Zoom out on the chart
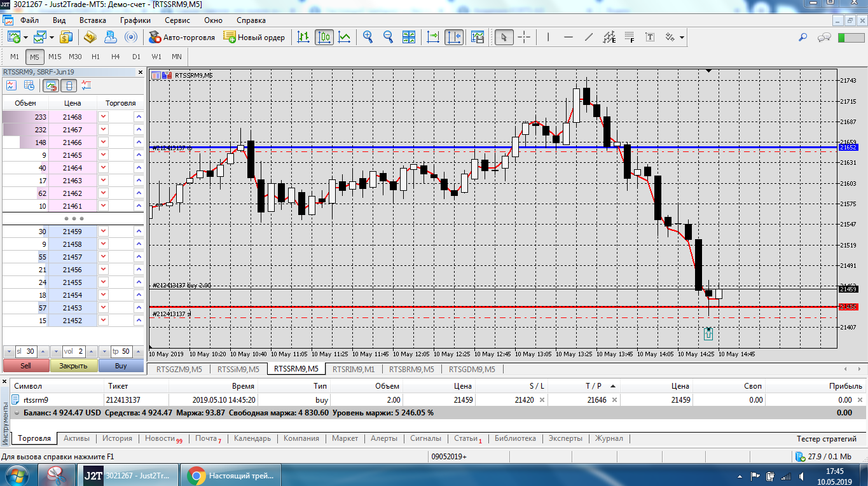 point(388,38)
